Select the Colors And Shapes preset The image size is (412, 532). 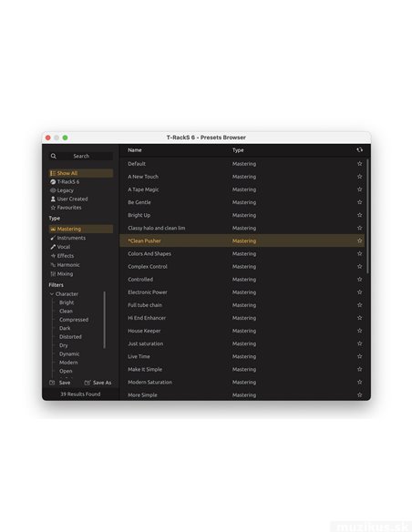pyautogui.click(x=149, y=254)
